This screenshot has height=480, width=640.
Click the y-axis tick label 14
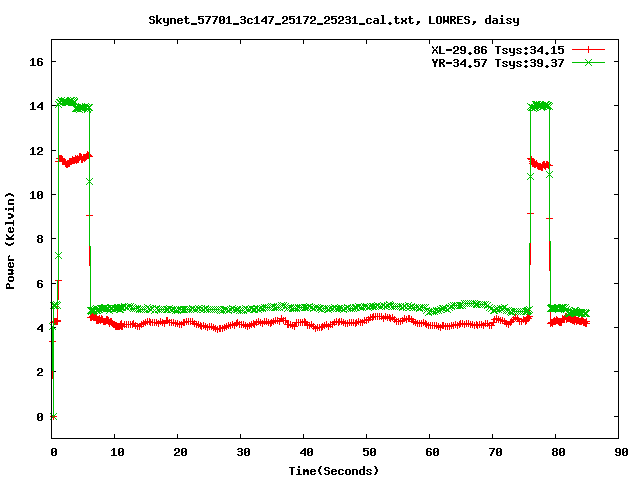36,106
